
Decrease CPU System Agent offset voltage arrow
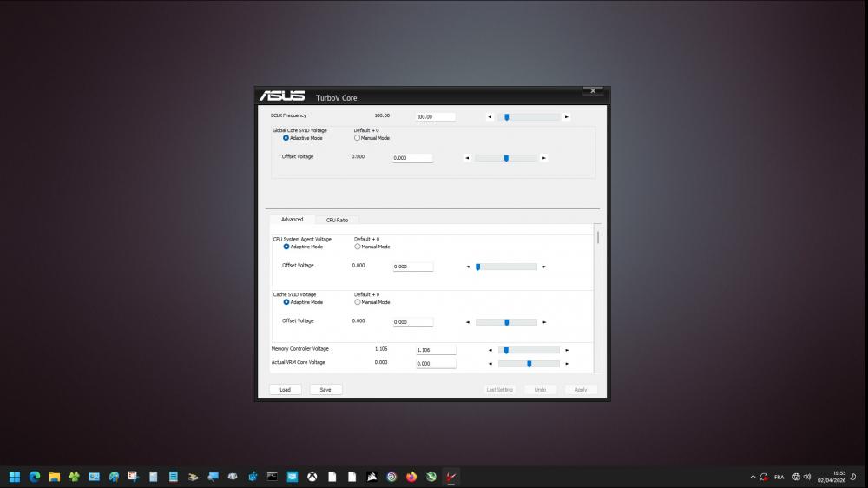tap(468, 267)
